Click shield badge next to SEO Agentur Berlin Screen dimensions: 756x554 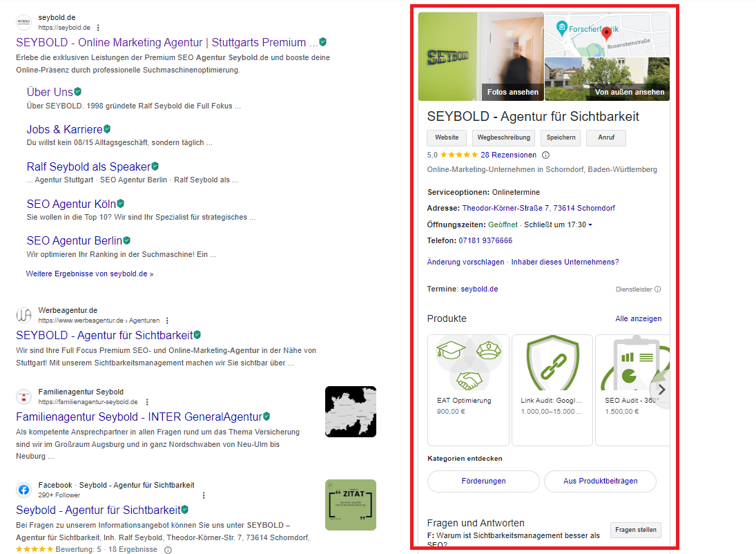click(x=126, y=240)
